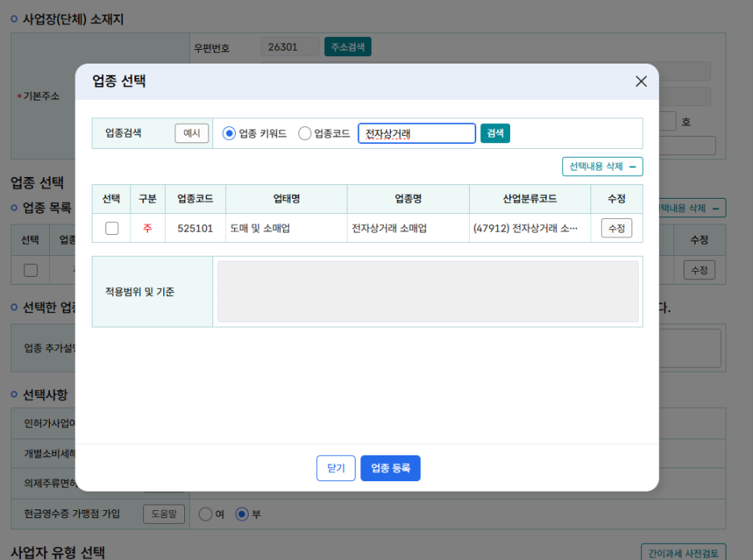Click the 도움말 help button

164,513
